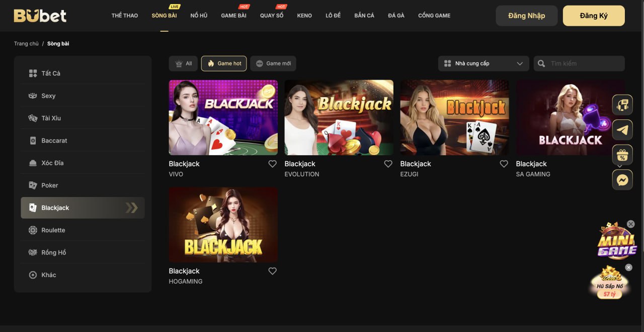Open the gift promotion icon
This screenshot has width=644, height=332.
click(622, 155)
